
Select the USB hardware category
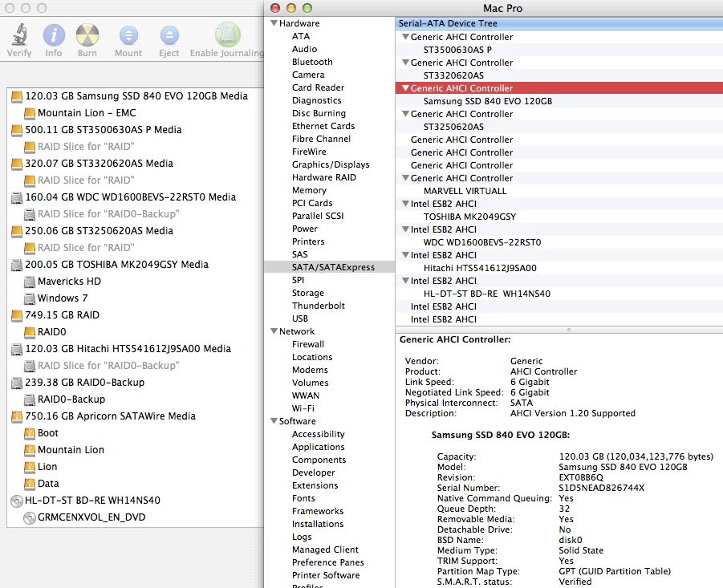point(300,318)
